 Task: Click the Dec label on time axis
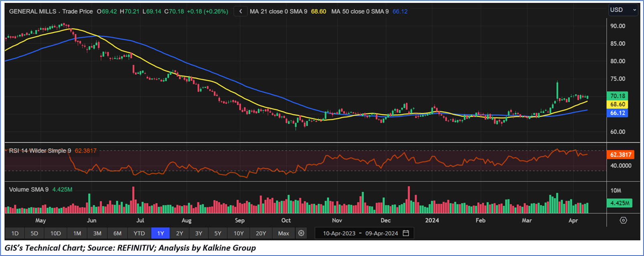pos(386,220)
